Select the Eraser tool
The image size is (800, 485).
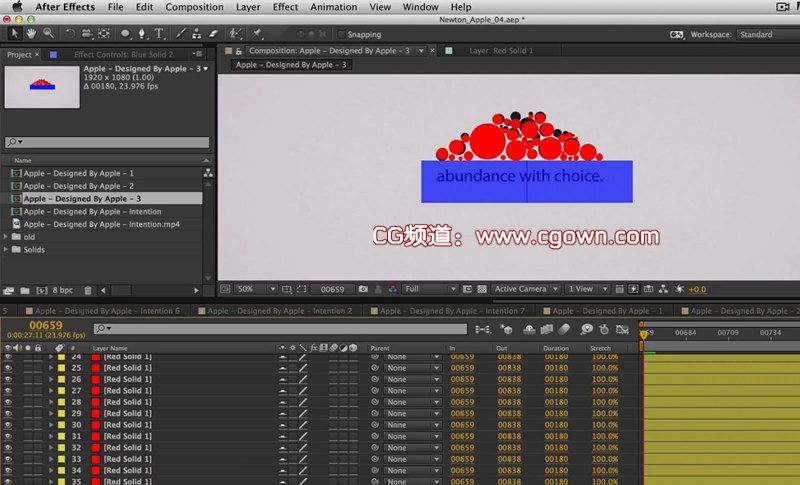pyautogui.click(x=213, y=34)
